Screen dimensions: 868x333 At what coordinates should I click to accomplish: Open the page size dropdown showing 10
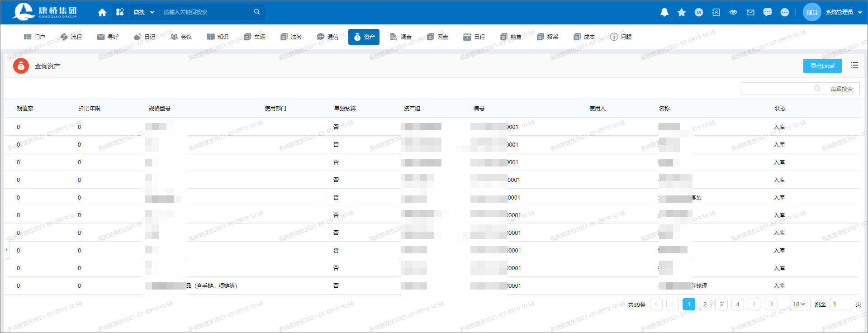(x=799, y=304)
